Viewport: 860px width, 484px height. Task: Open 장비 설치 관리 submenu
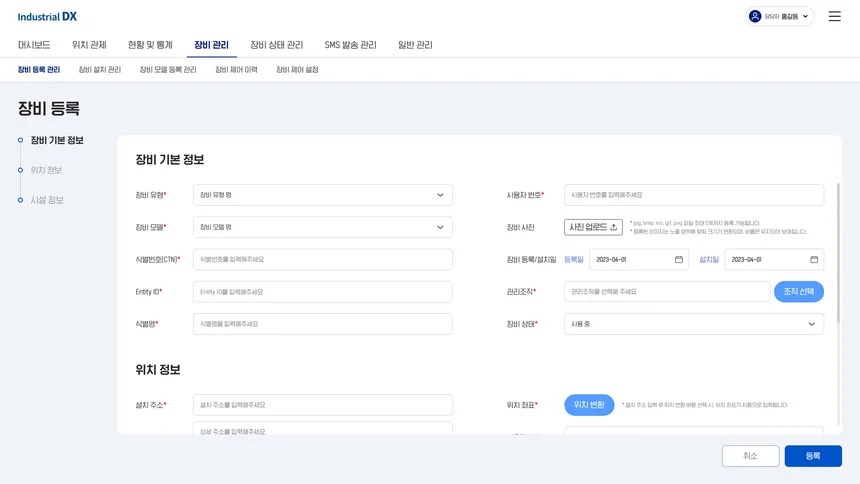coord(99,70)
